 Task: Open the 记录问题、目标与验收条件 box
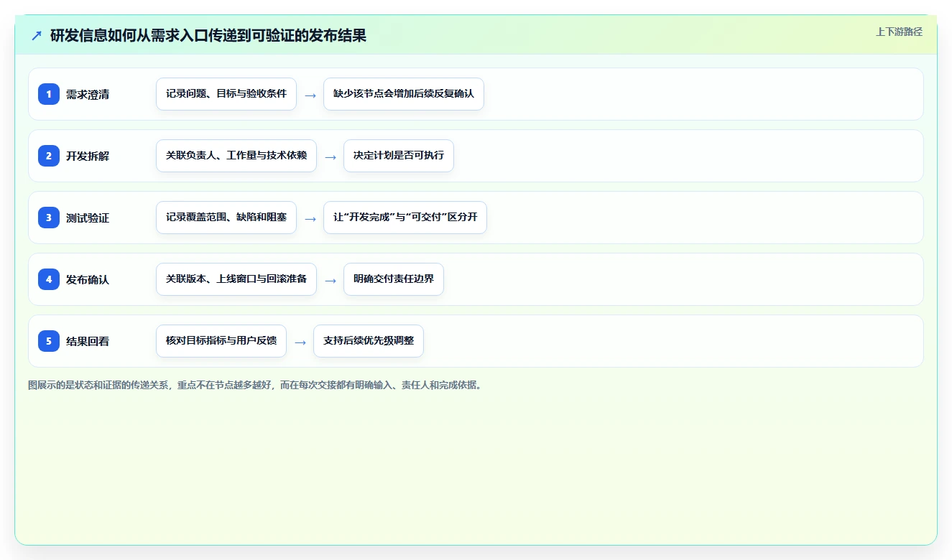(226, 94)
